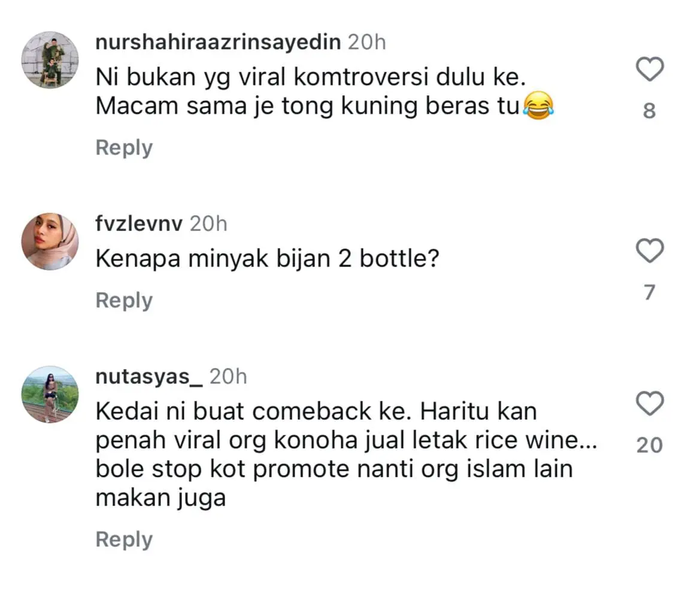
Task: Show the 8 likes on first comment
Action: [650, 111]
